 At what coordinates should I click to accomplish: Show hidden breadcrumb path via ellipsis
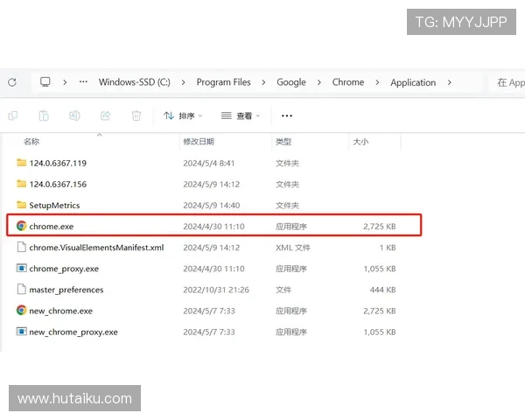(83, 82)
